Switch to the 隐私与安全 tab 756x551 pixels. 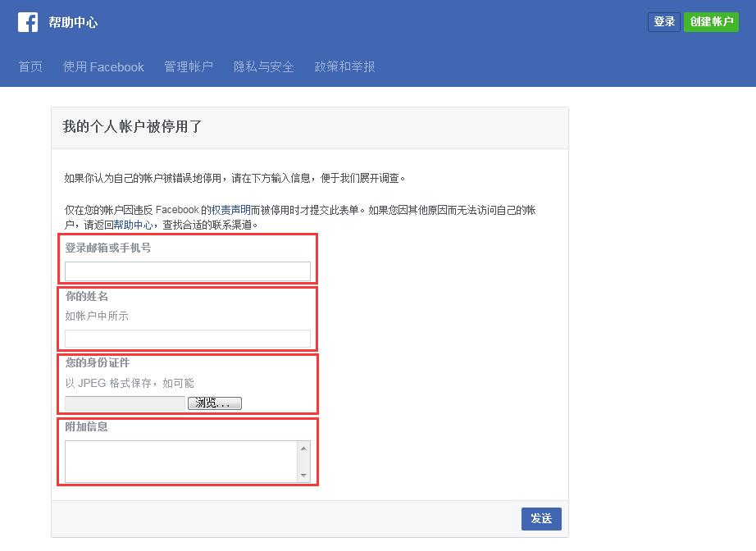point(263,66)
